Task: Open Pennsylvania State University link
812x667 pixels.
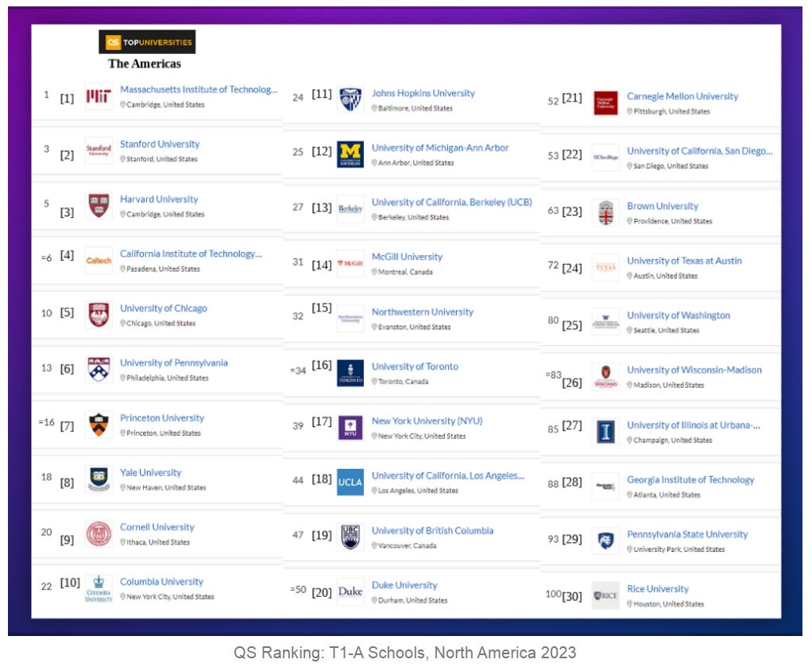Action: click(x=687, y=534)
